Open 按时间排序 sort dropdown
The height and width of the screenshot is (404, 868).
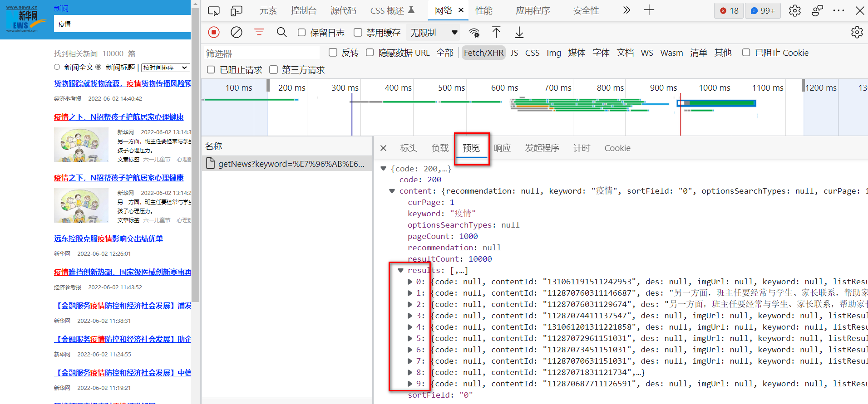[x=165, y=68]
